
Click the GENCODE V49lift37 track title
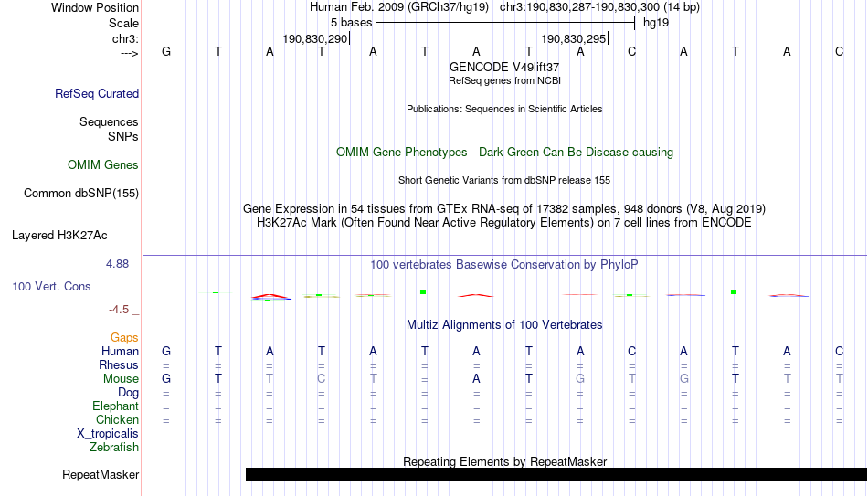pos(504,67)
